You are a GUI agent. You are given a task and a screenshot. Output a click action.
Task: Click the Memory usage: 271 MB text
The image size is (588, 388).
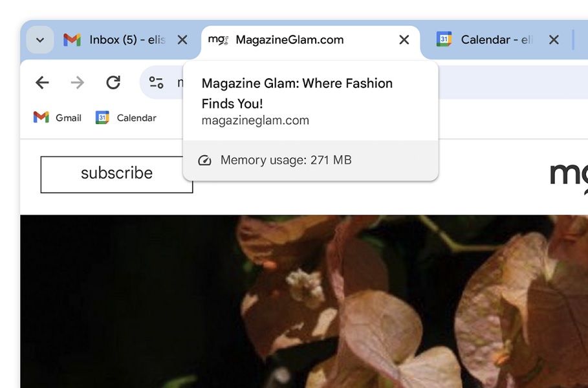(286, 160)
